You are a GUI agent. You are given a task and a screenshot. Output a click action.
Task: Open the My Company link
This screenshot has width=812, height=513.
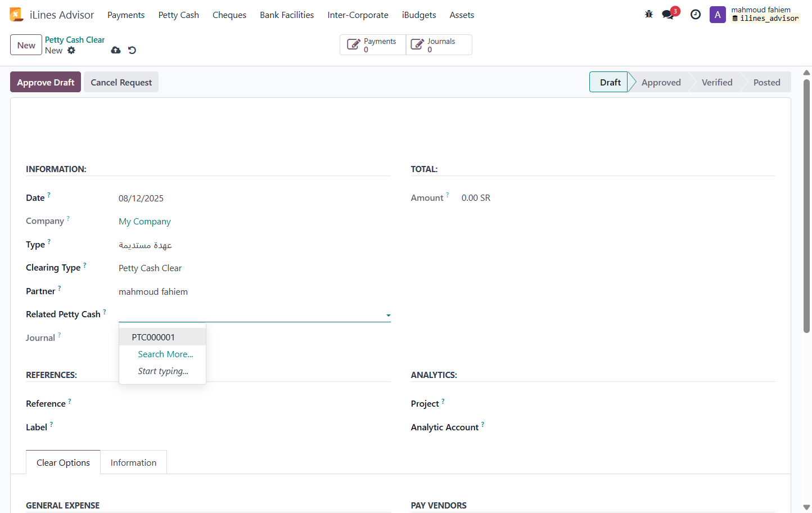(x=145, y=222)
